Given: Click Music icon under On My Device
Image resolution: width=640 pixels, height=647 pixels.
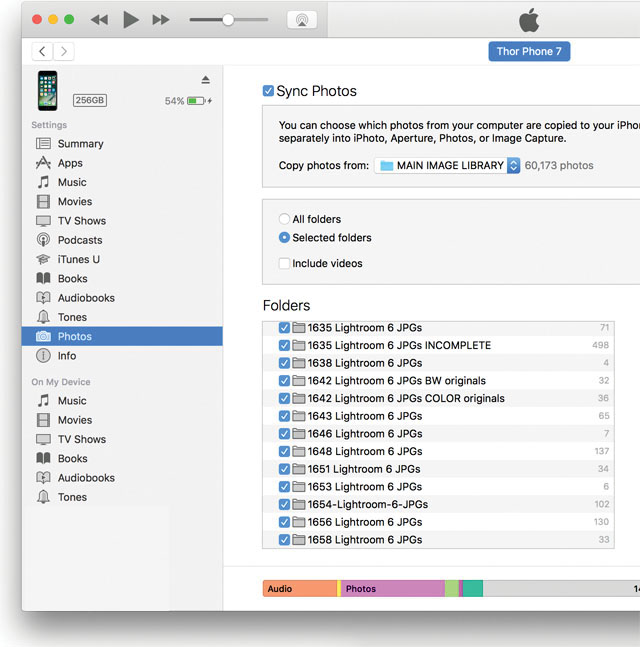Looking at the screenshot, I should (x=43, y=400).
